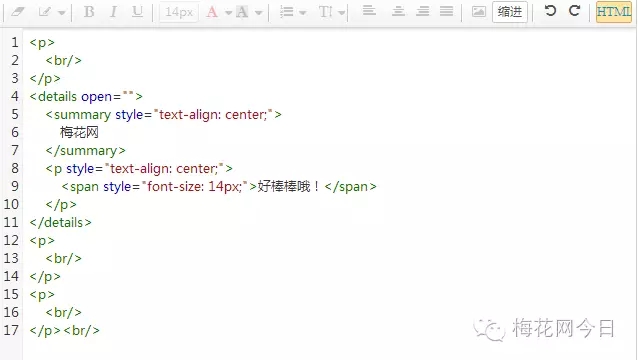Click the 缩进 indent button
The width and height of the screenshot is (638, 360).
point(510,12)
